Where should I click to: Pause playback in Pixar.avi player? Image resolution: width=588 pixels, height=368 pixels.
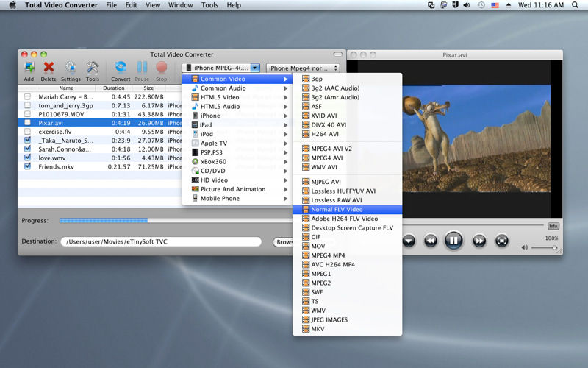tap(453, 241)
